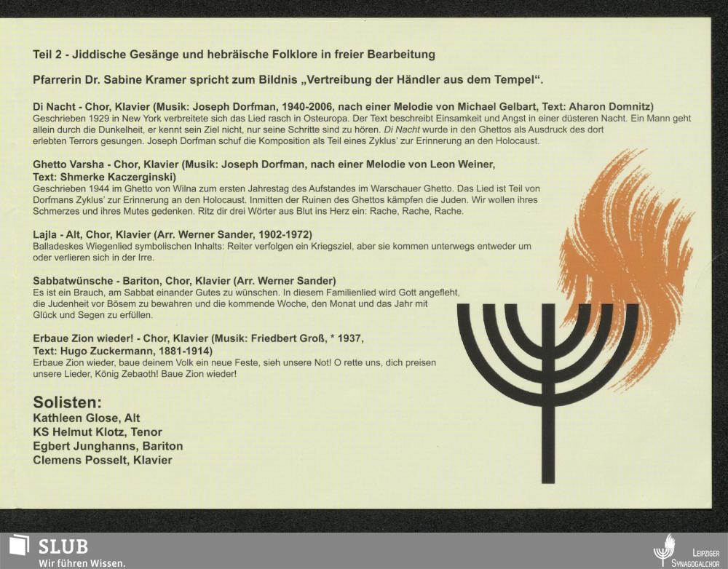Click the "Text: Shmerke Kaczerginski" line

coord(105,177)
